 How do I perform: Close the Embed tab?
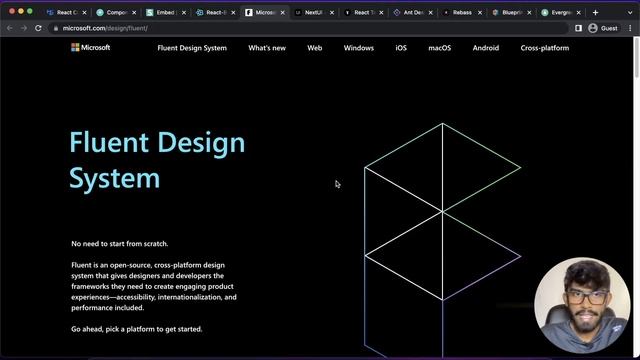[x=184, y=13]
